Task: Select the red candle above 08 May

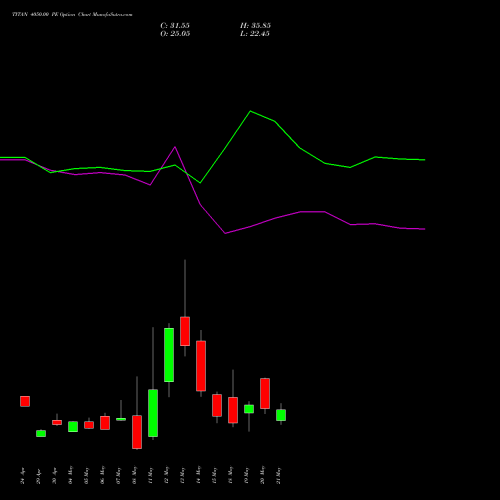Action: tap(137, 432)
